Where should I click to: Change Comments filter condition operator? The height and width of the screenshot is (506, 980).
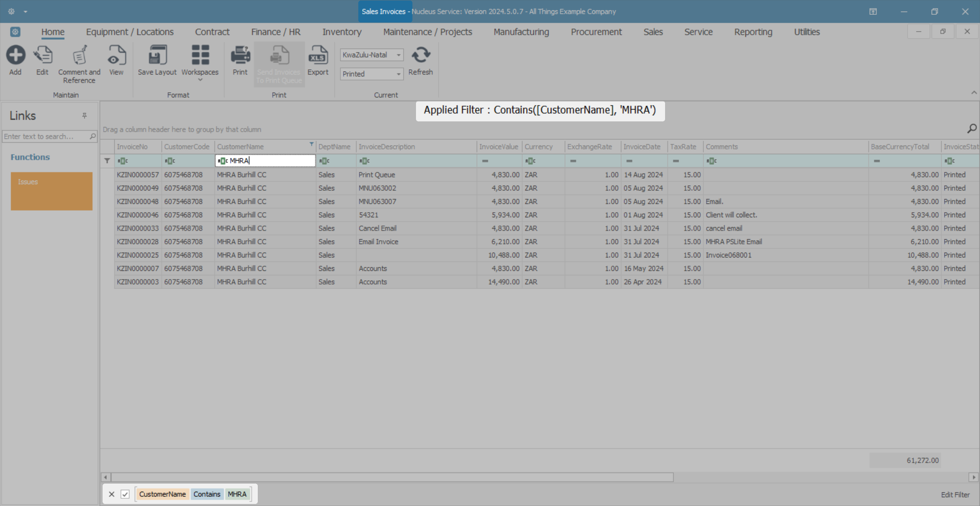pyautogui.click(x=712, y=161)
